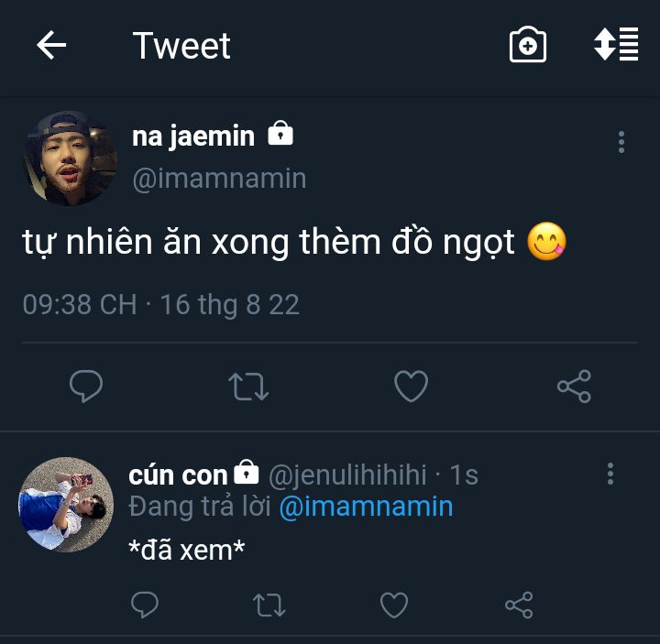Viewport: 660px width, 644px height.
Task: Reply to cún con's comment
Action: click(x=145, y=605)
